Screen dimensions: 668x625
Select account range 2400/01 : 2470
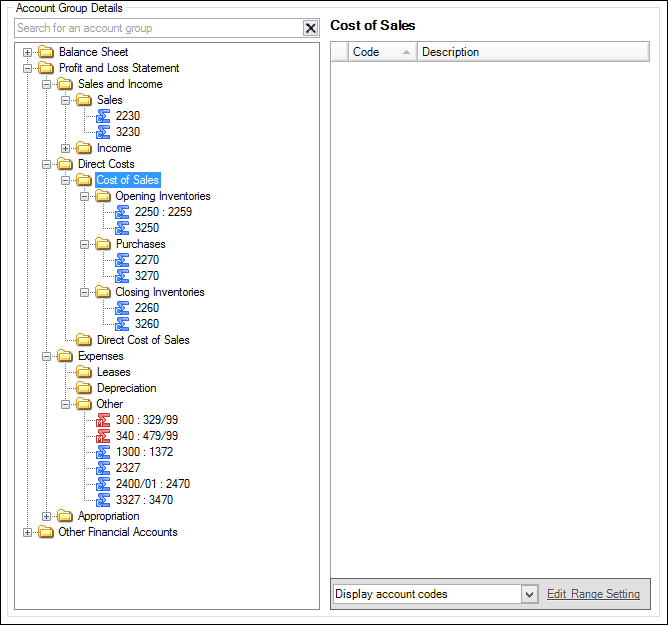pyautogui.click(x=152, y=484)
